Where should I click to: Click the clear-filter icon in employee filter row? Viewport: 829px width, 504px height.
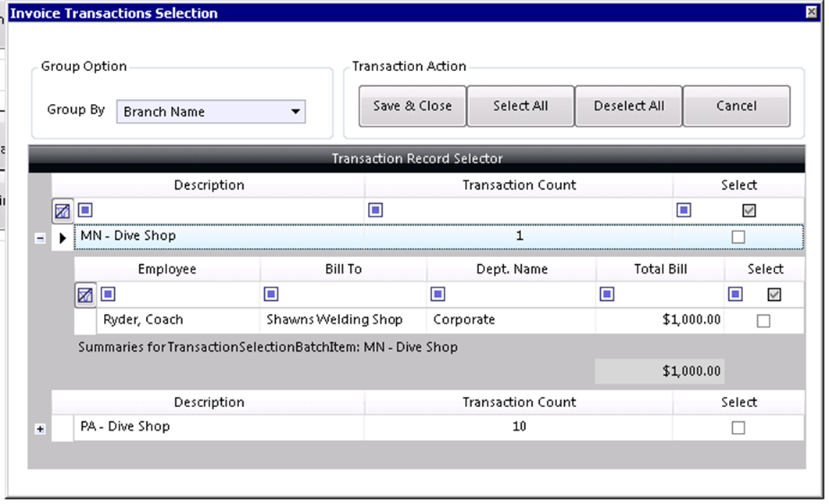[x=85, y=295]
